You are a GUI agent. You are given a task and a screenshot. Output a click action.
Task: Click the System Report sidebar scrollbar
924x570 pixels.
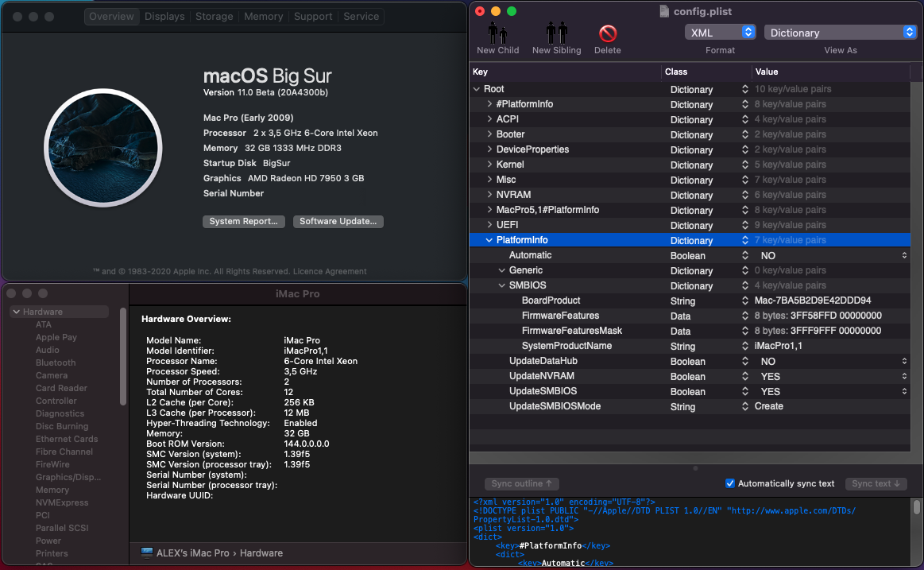pyautogui.click(x=123, y=357)
